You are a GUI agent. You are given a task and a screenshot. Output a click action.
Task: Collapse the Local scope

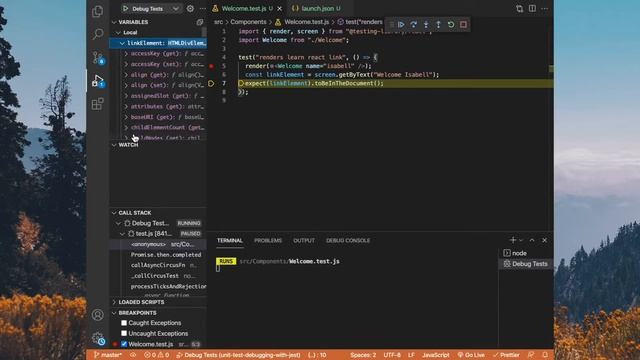click(x=118, y=32)
